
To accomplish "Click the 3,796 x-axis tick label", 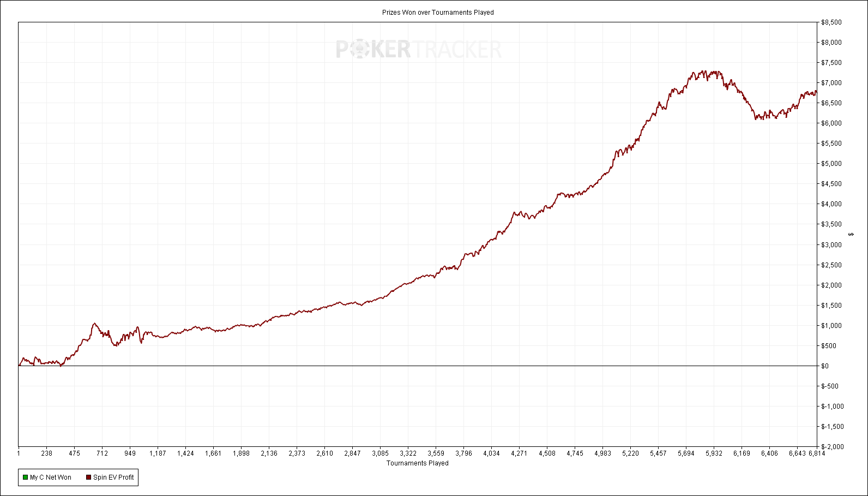I will (463, 453).
